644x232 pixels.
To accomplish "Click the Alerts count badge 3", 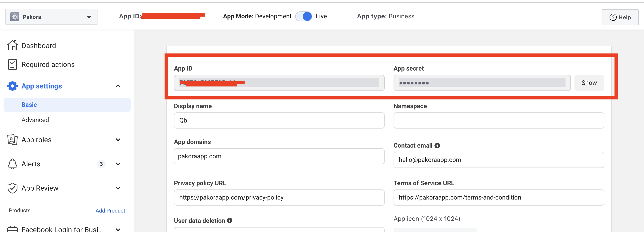I will [x=101, y=164].
